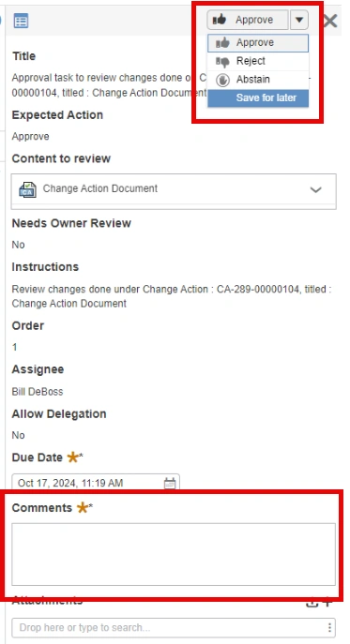Open the properties table view icon
Screen dimensions: 350x644
coord(21,20)
